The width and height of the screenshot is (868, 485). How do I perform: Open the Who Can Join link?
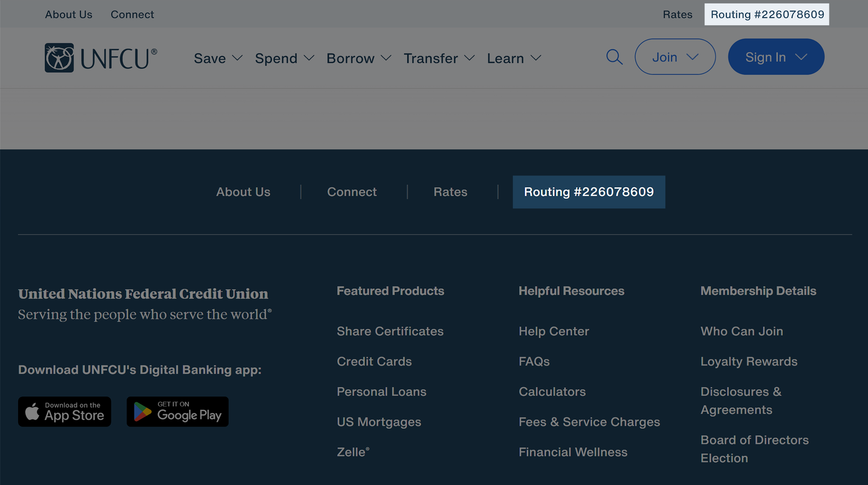[742, 331]
